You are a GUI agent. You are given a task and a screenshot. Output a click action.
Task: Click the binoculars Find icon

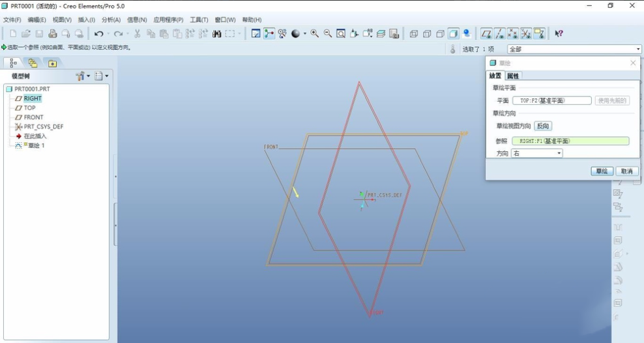coord(217,34)
